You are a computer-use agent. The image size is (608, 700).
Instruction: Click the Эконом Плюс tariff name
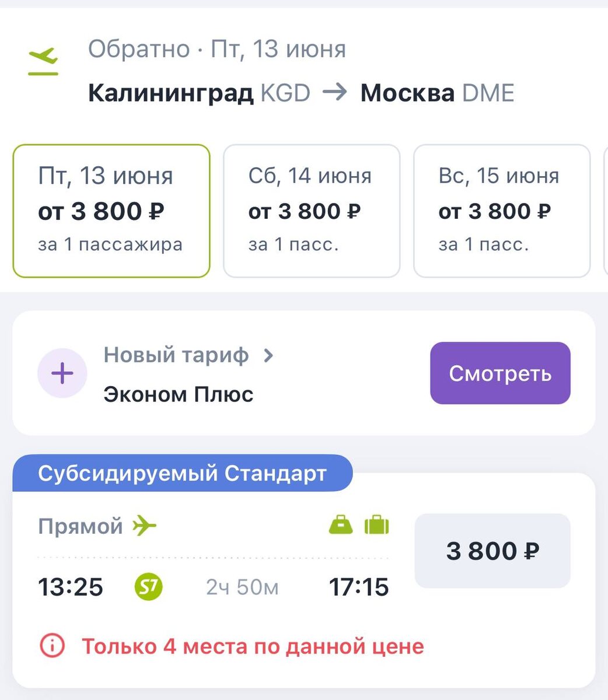pos(179,394)
